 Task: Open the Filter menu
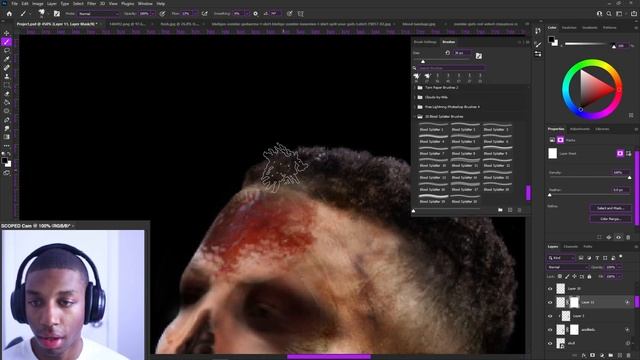pyautogui.click(x=91, y=3)
